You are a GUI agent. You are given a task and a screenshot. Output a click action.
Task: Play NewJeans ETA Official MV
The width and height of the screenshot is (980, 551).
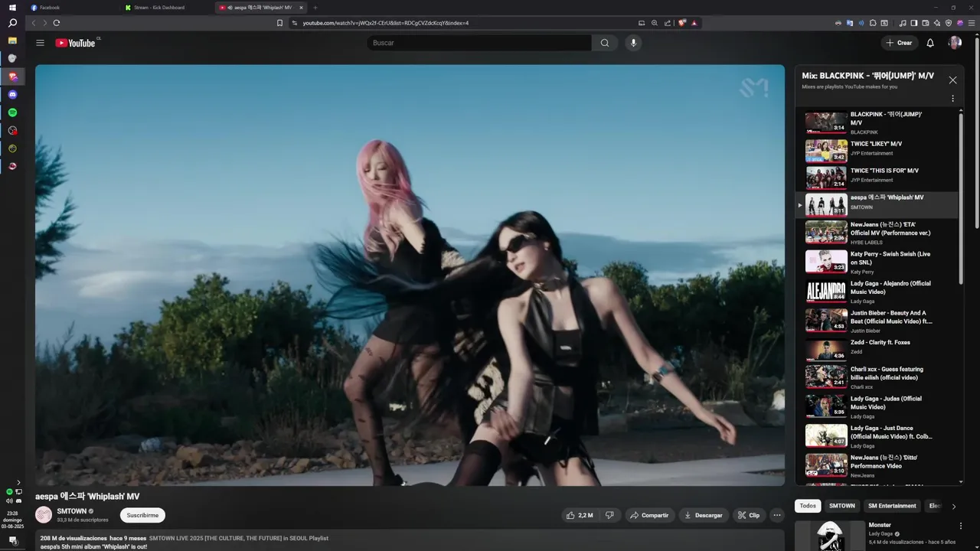[877, 233]
